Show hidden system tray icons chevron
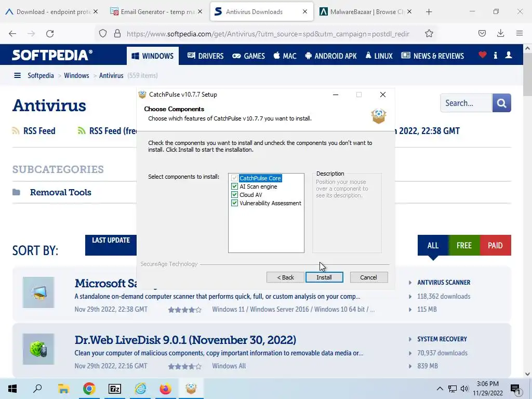532x399 pixels. point(440,389)
